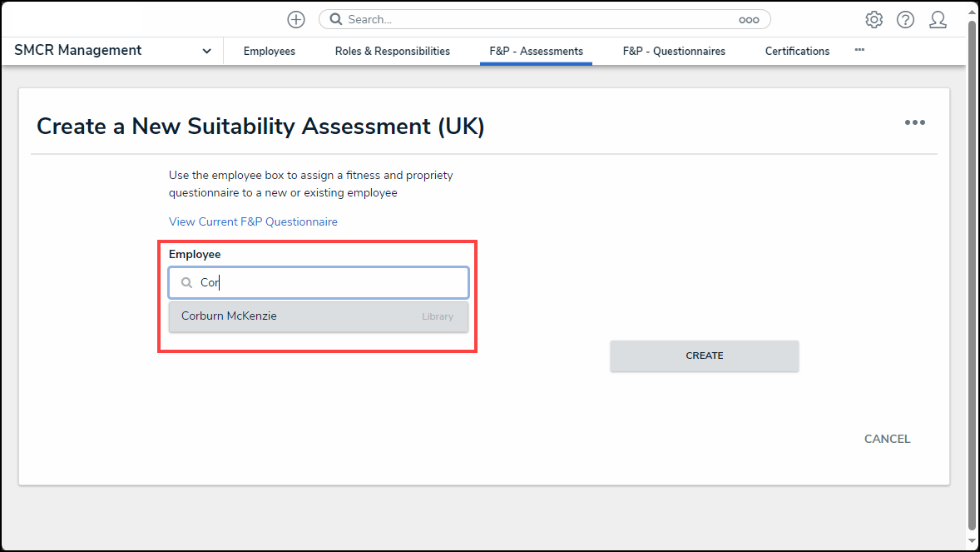Select the Certifications tab
This screenshot has height=552, width=980.
pyautogui.click(x=797, y=51)
